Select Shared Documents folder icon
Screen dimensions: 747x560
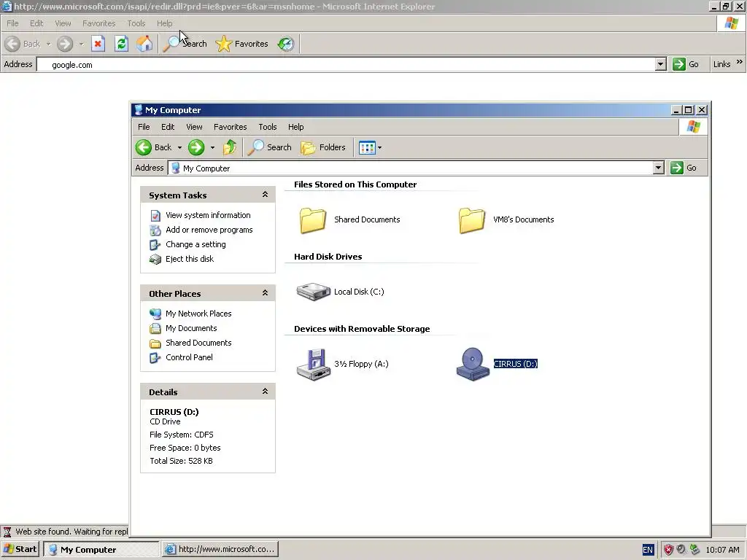313,220
